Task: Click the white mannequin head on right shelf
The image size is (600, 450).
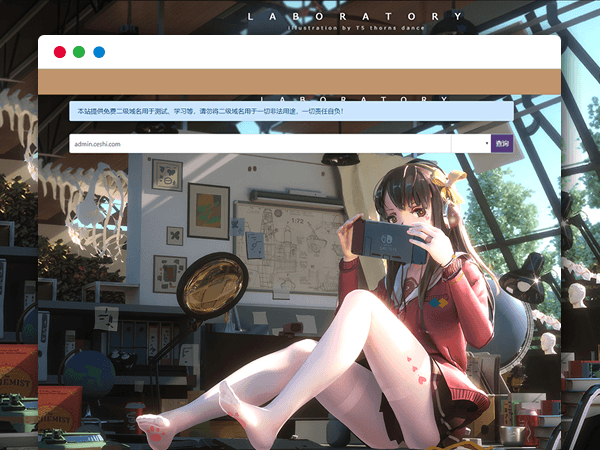Action: click(575, 294)
